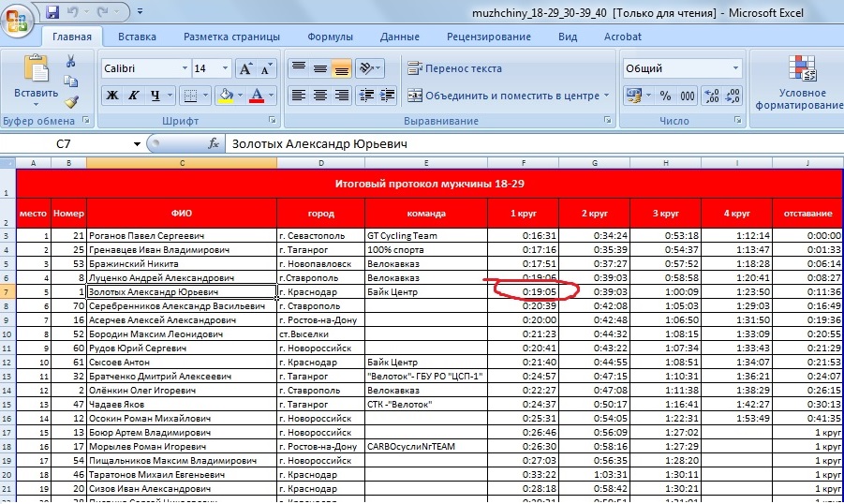This screenshot has height=504, width=844.
Task: Switch to the Формулы ribbon tab
Action: (x=330, y=37)
